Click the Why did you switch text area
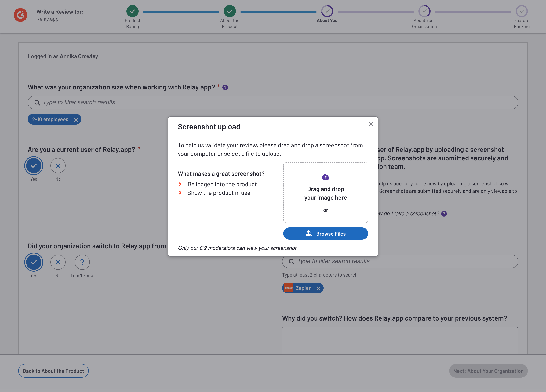This screenshot has height=392, width=546. pos(400,340)
